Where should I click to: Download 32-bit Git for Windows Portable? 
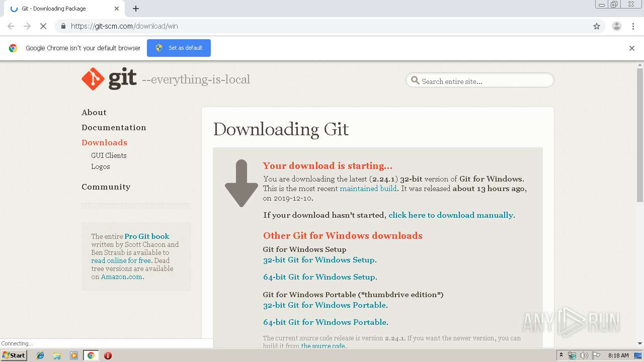pyautogui.click(x=325, y=305)
